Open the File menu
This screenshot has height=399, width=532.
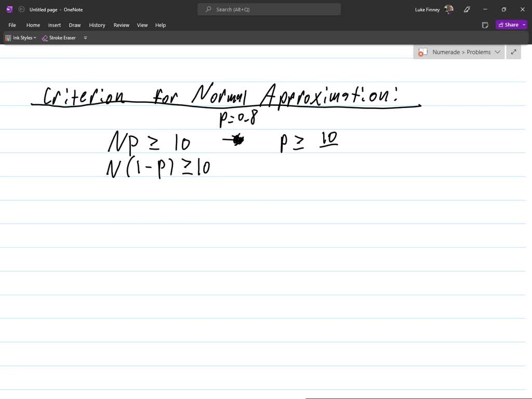tap(12, 24)
